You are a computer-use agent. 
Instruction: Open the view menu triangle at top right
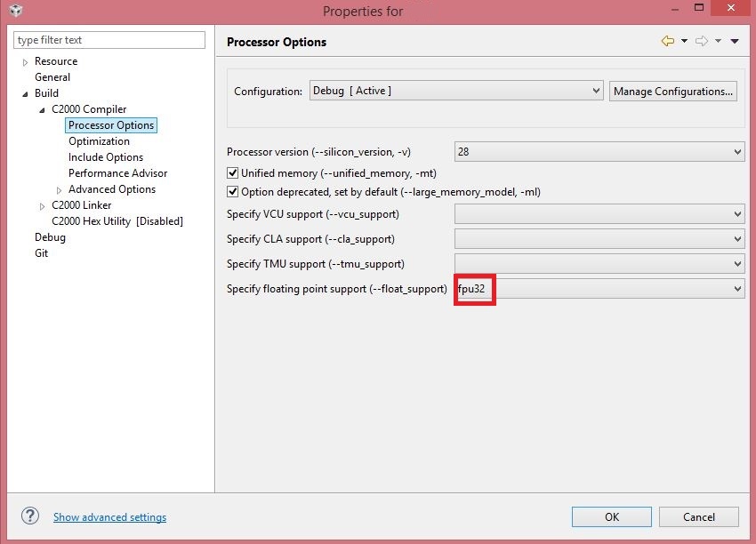click(734, 41)
